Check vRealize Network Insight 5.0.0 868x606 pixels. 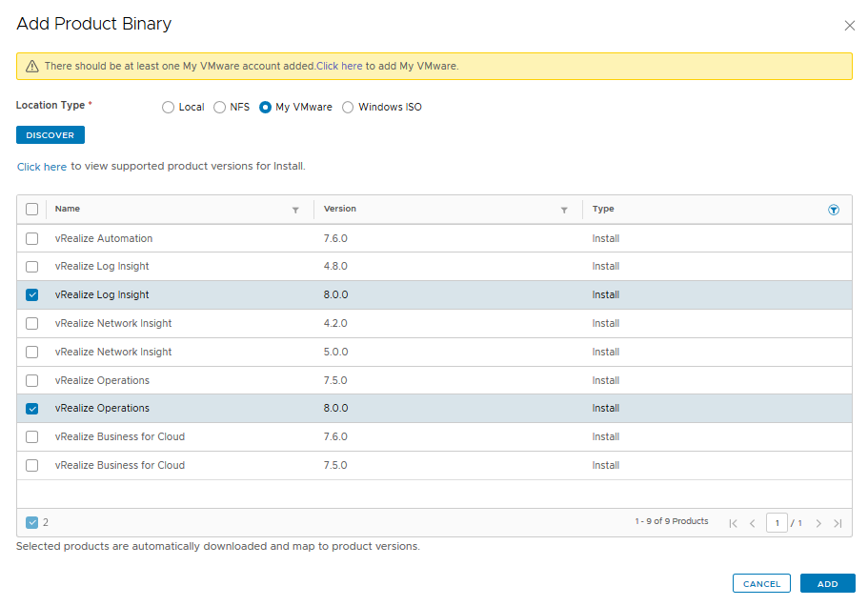[32, 352]
